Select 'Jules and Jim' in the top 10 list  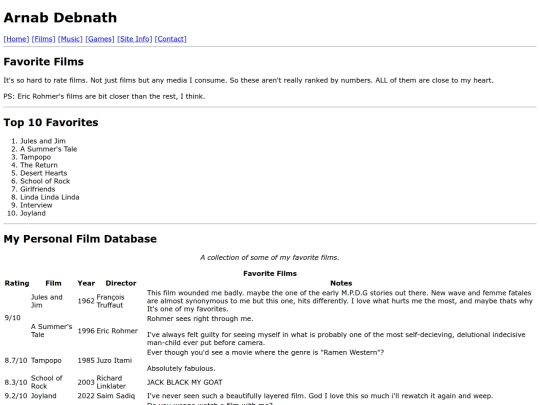tap(43, 141)
